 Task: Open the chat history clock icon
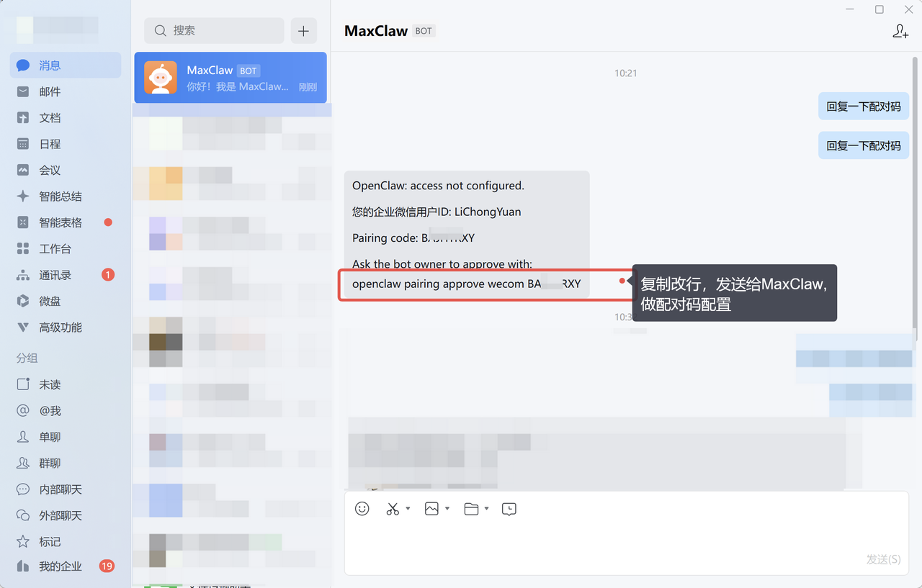coord(509,509)
